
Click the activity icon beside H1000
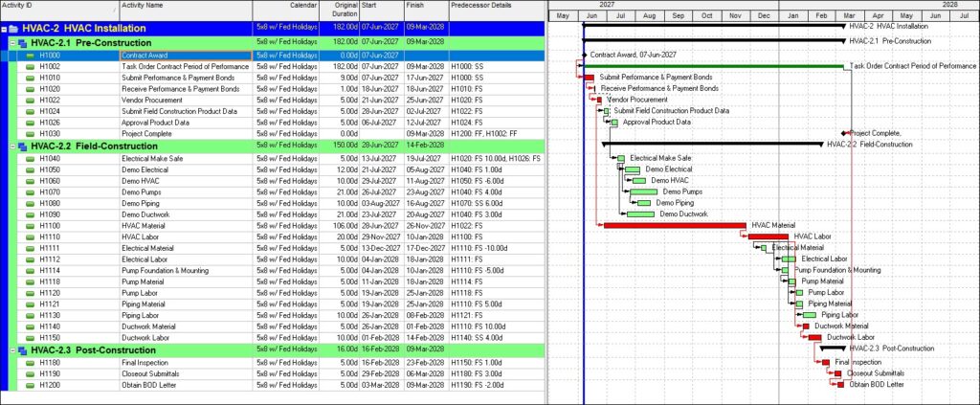point(30,56)
